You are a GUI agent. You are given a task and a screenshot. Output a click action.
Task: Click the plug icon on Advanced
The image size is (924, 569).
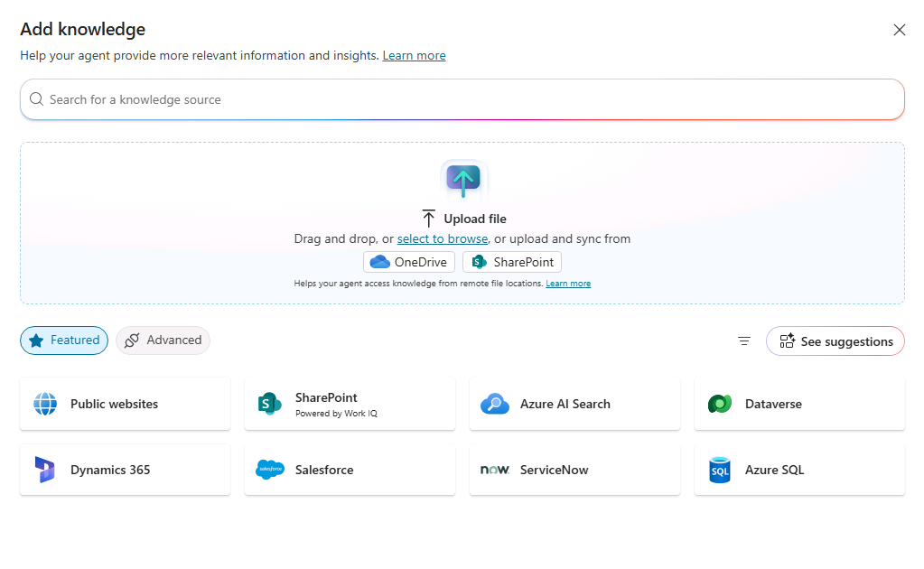click(x=132, y=340)
